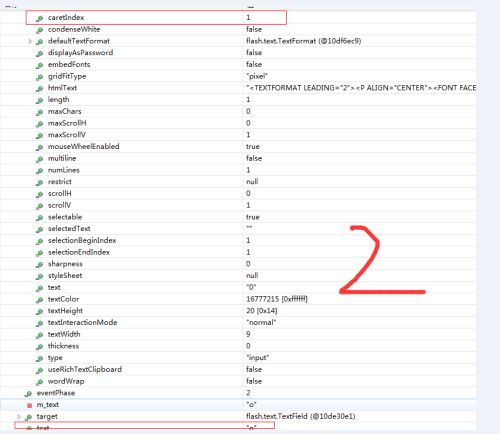Click the false value of multiline

click(x=254, y=158)
